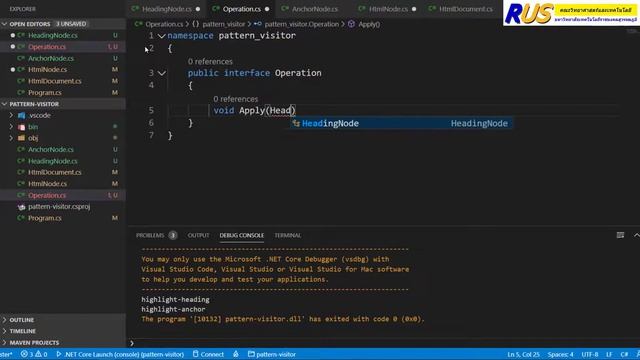Switch to the Terminal panel tab
Image resolution: width=640 pixels, height=360 pixels.
click(288, 235)
